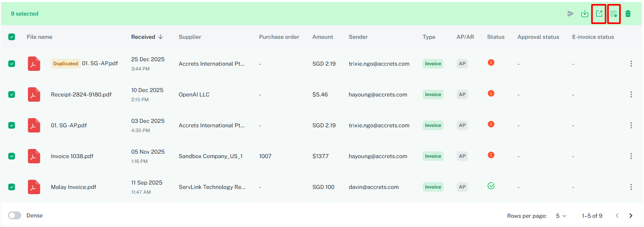Click the download icon in selection bar
The width and height of the screenshot is (644, 227).
coord(584,14)
